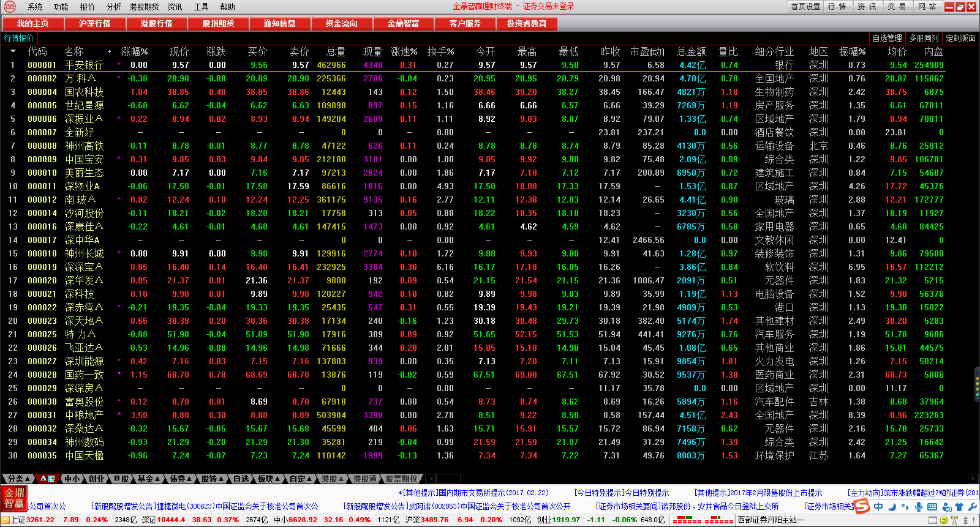
Task: Click the 上证 index value 3261.22
Action: 40,520
